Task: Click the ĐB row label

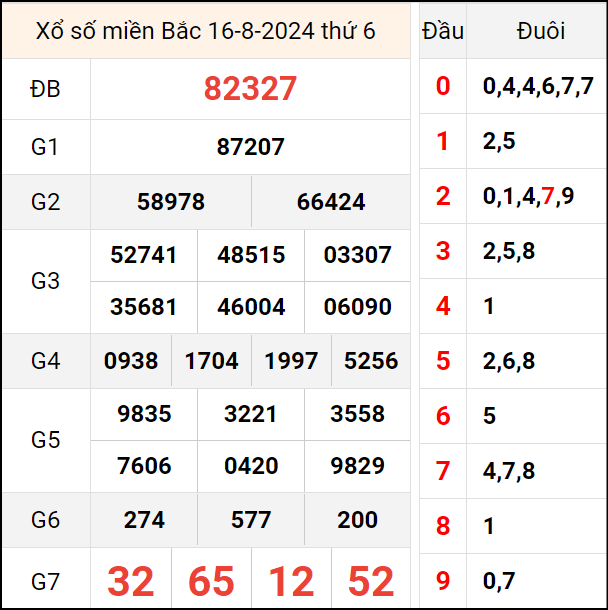Action: pyautogui.click(x=46, y=89)
